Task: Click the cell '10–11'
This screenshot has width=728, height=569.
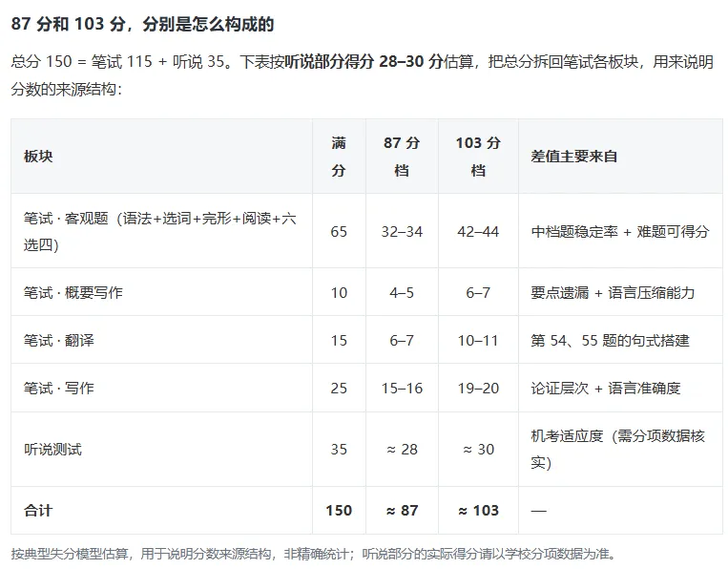Action: click(x=478, y=341)
